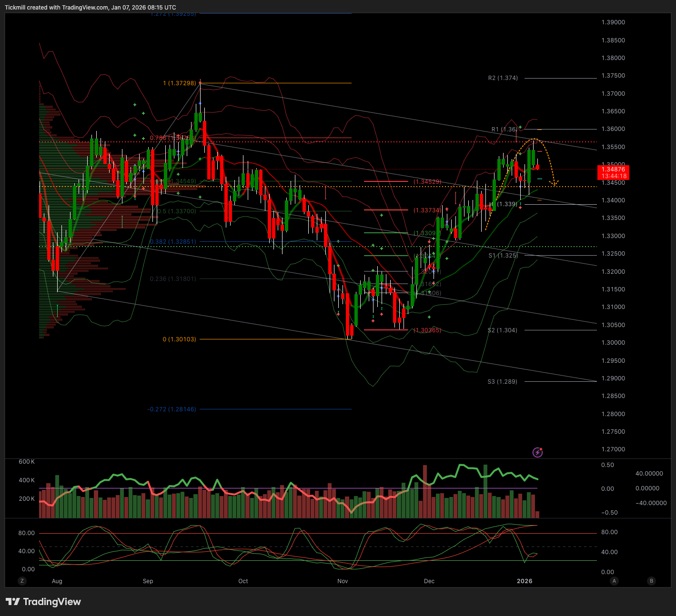Select the R1 (1.36) pivot label

point(504,129)
